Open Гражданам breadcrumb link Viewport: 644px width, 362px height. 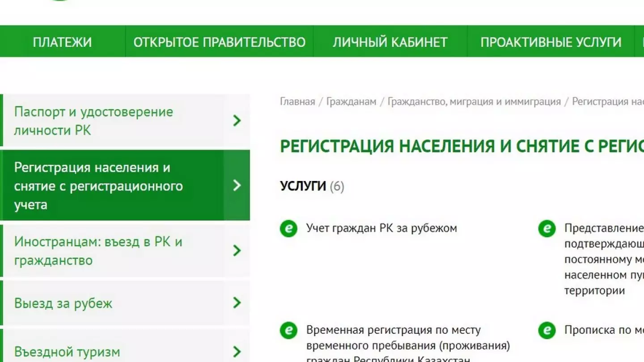click(x=351, y=101)
